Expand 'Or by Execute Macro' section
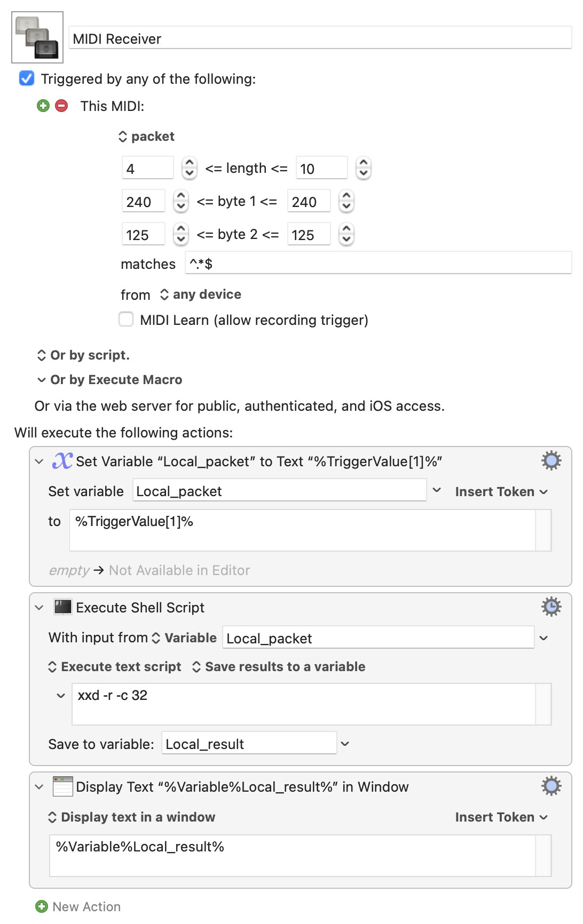The height and width of the screenshot is (924, 583). pyautogui.click(x=109, y=380)
